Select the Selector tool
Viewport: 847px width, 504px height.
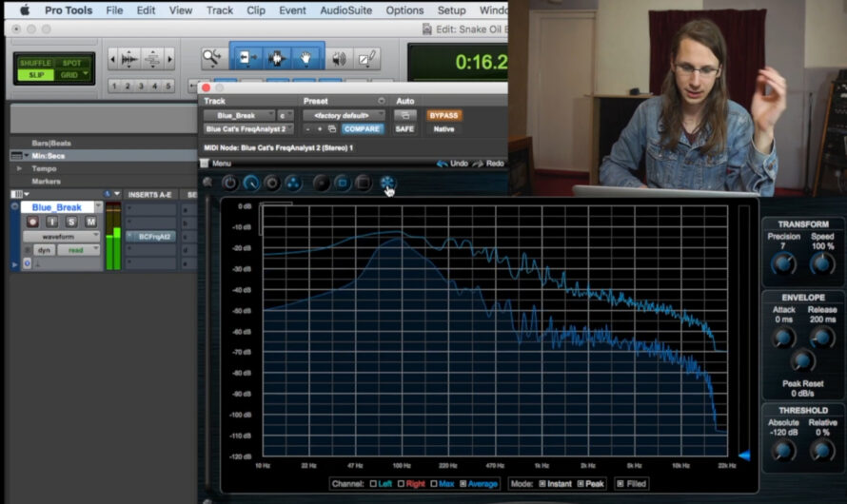(277, 58)
